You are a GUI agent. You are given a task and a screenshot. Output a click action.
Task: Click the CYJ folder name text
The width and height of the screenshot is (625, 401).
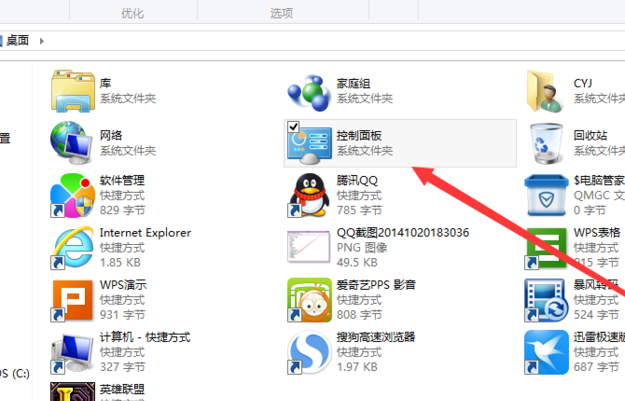click(583, 83)
